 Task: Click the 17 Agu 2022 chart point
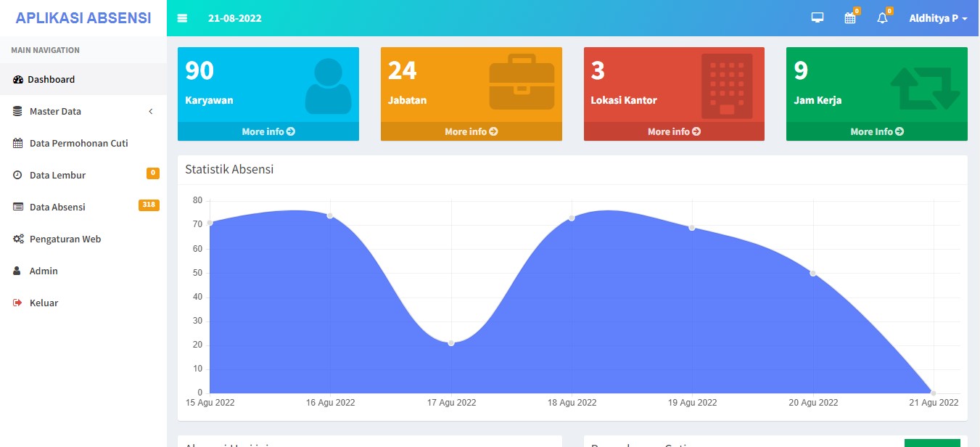[x=451, y=343]
